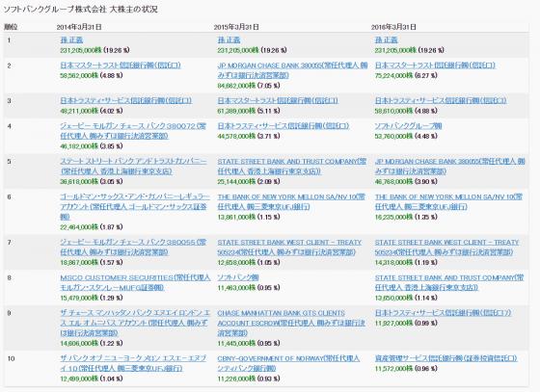The height and width of the screenshot is (392, 540).
Task: Open STATE STREET BANK AND TRUST COMPANY 2015 link
Action: click(292, 167)
